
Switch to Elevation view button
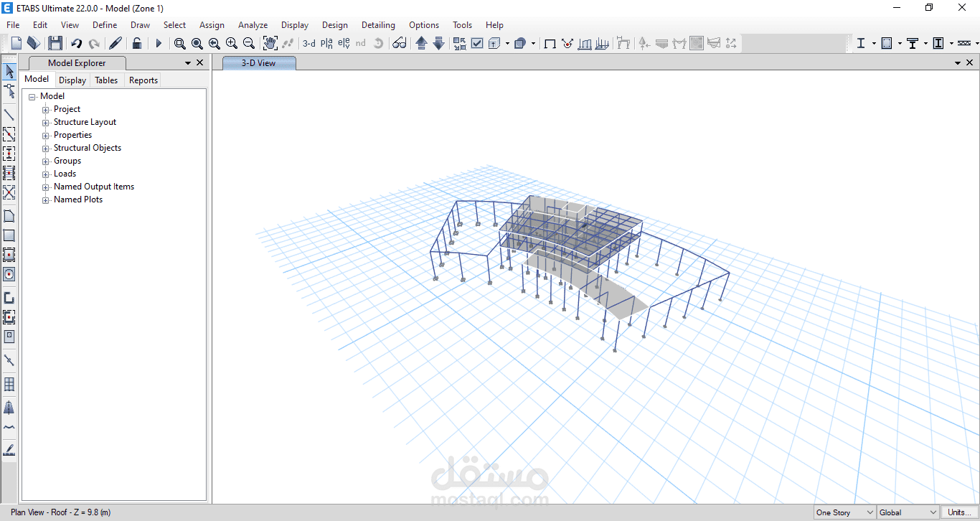pos(344,43)
